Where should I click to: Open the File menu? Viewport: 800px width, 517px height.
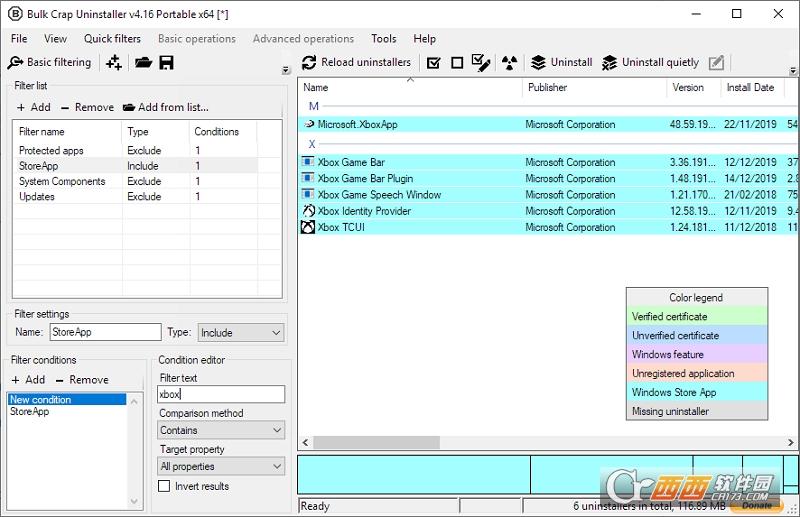tap(19, 38)
